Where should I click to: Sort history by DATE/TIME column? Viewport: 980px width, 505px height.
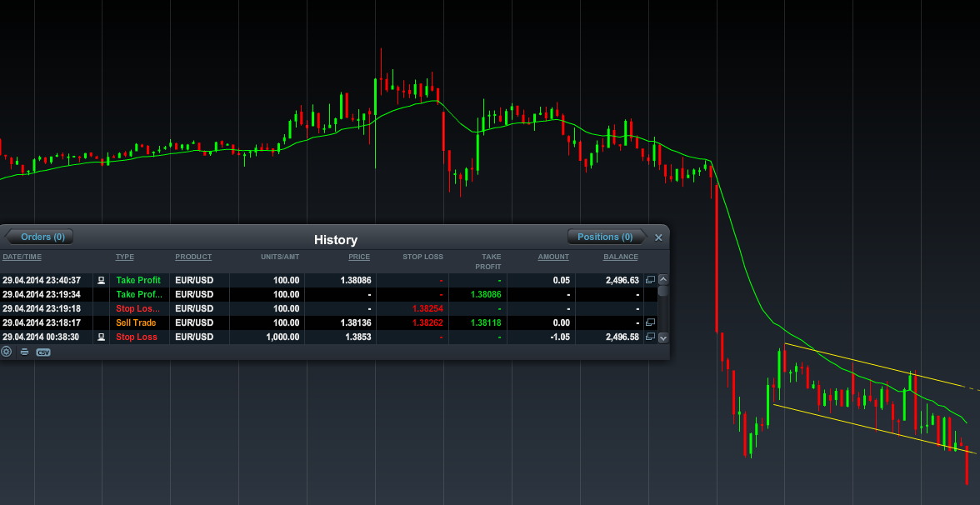click(x=22, y=257)
